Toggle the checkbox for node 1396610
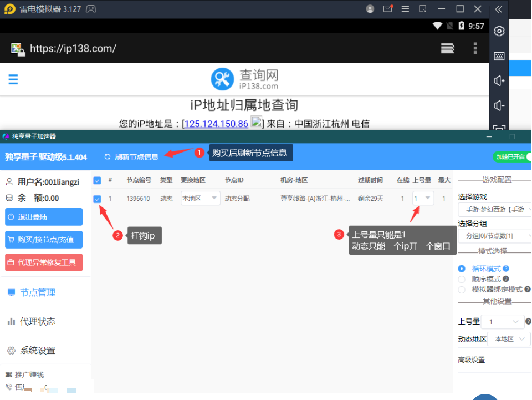The height and width of the screenshot is (400, 532). (97, 199)
